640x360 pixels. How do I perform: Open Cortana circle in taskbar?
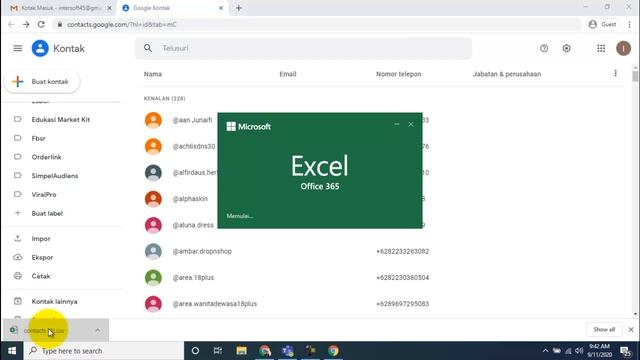pos(195,351)
